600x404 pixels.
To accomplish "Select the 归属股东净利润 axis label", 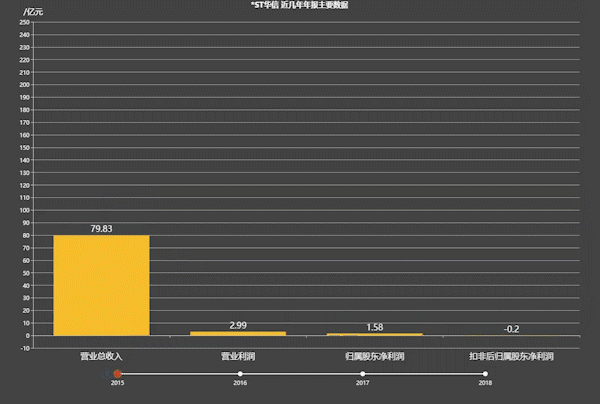I will [x=374, y=355].
